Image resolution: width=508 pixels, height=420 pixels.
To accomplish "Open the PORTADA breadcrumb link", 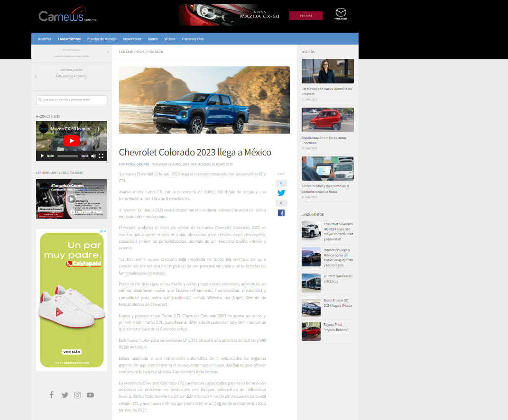I will click(155, 52).
